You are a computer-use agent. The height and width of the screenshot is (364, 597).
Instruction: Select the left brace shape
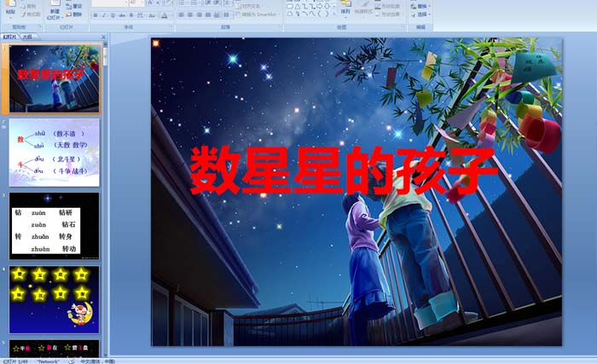coord(319,14)
